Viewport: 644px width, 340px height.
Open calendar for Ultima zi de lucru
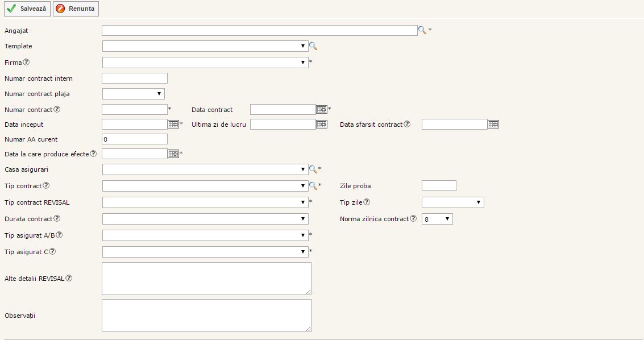(x=322, y=125)
